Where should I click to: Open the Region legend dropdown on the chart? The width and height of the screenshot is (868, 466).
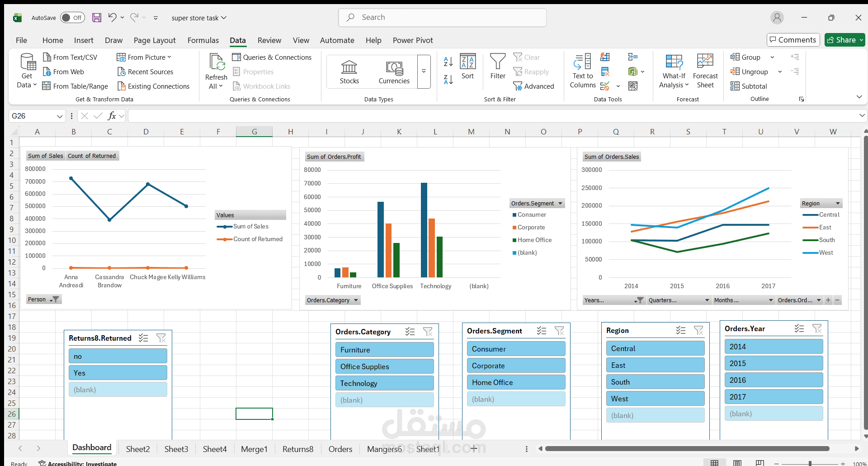pos(839,203)
